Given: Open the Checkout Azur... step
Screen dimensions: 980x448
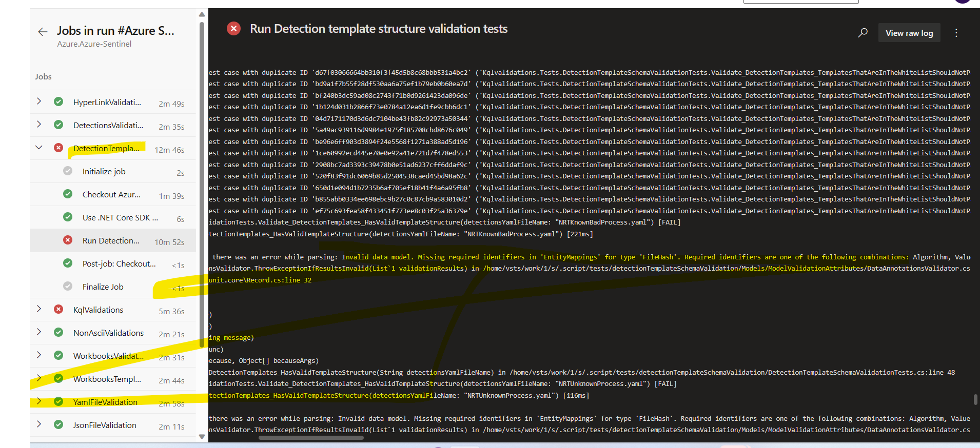Looking at the screenshot, I should pyautogui.click(x=113, y=194).
